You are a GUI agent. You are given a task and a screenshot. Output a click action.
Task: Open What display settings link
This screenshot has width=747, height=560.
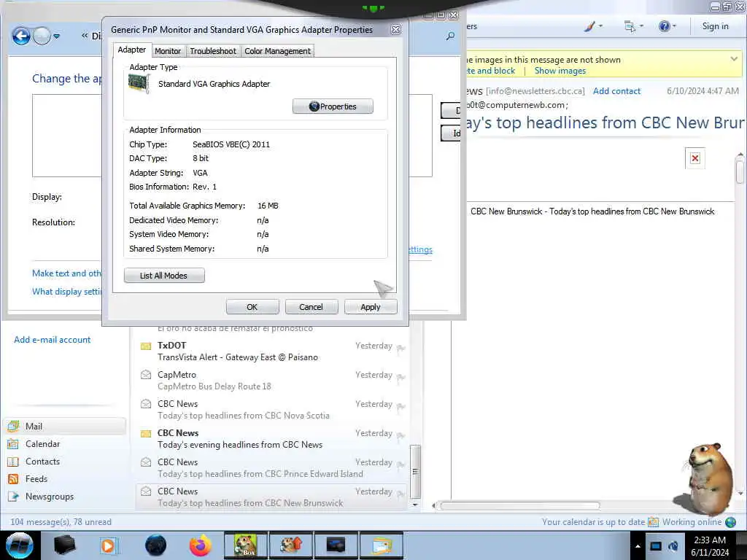pos(66,292)
